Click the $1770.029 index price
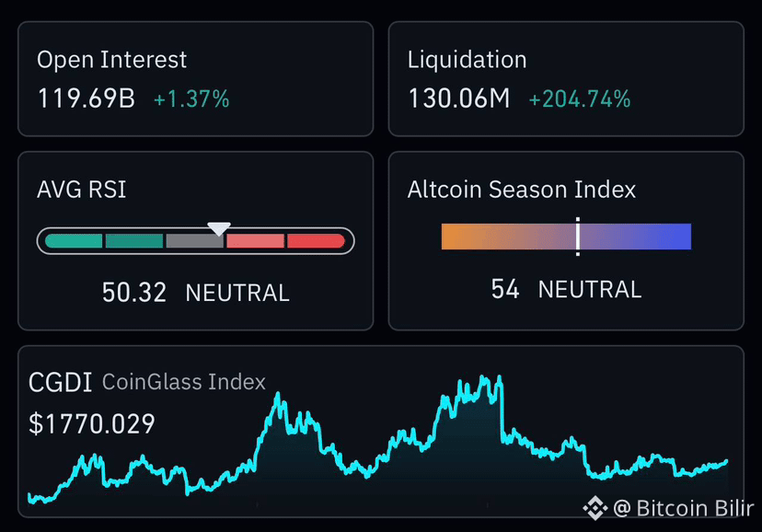This screenshot has height=532, width=762. [x=92, y=423]
